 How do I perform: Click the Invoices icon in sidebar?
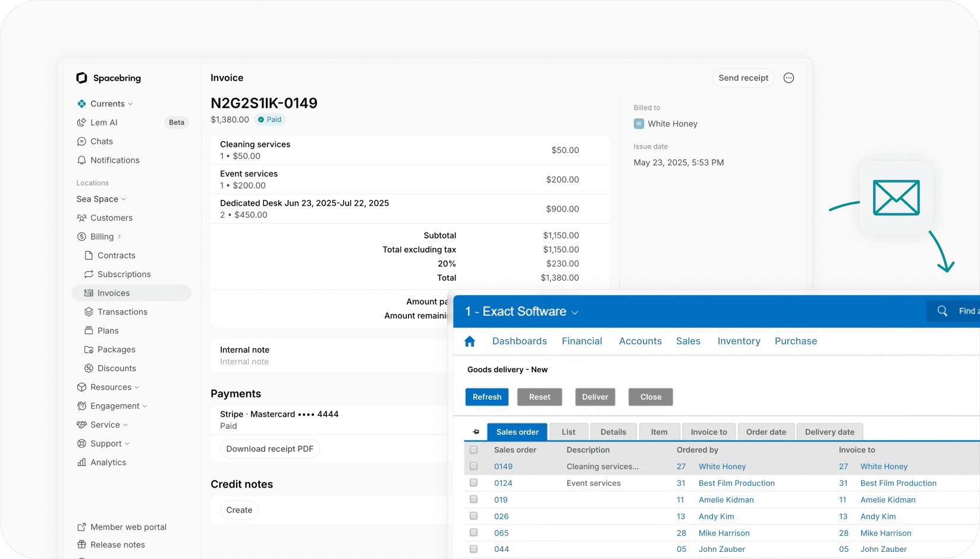(x=89, y=293)
